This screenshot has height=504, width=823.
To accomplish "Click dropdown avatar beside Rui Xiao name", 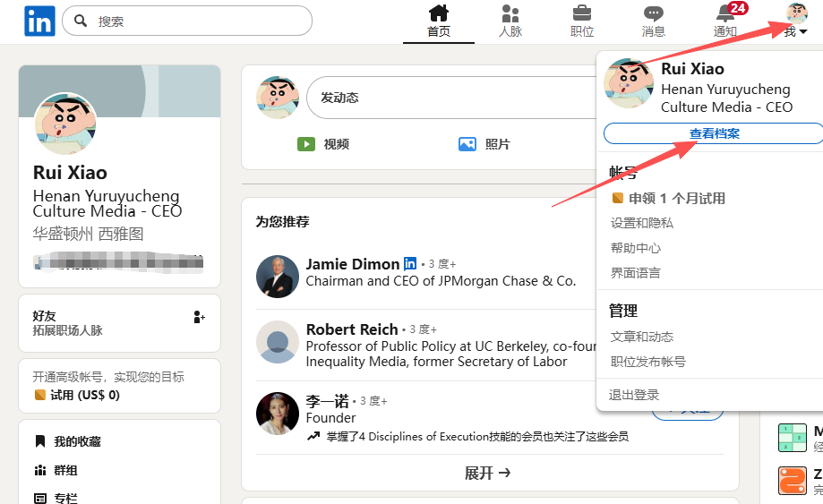I will tap(629, 84).
